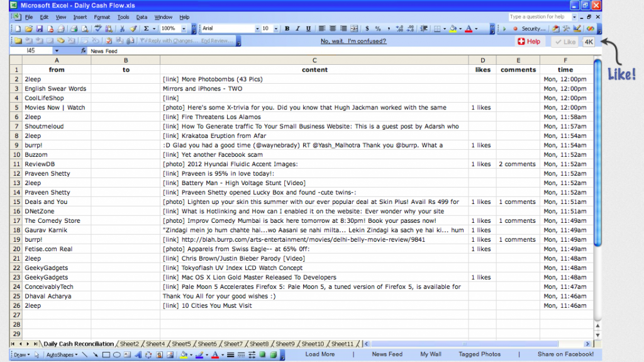
Task: Expand the zoom 100% dropdown
Action: point(184,29)
